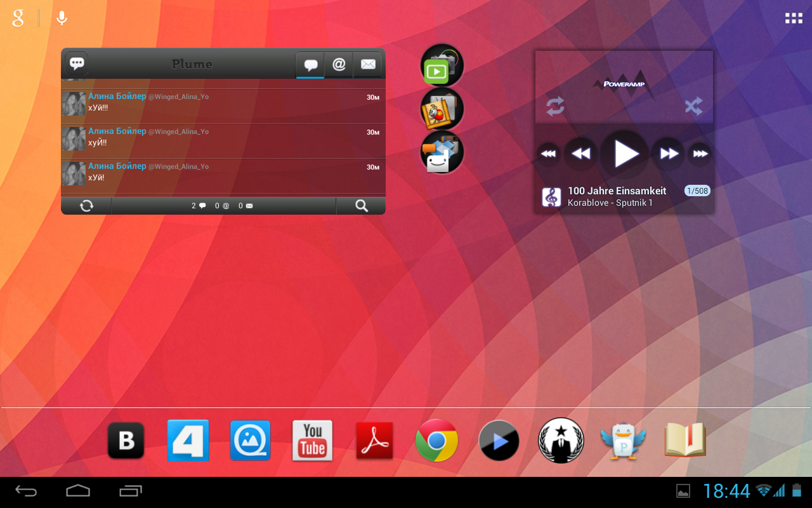Image resolution: width=812 pixels, height=508 pixels.
Task: Open mentions count 0 @ in Plume
Action: pyautogui.click(x=222, y=206)
